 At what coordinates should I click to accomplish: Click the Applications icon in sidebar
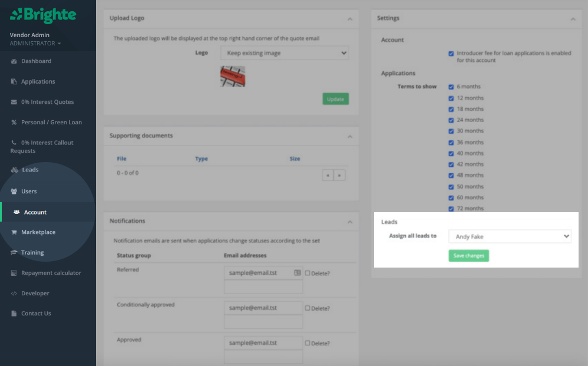click(14, 82)
